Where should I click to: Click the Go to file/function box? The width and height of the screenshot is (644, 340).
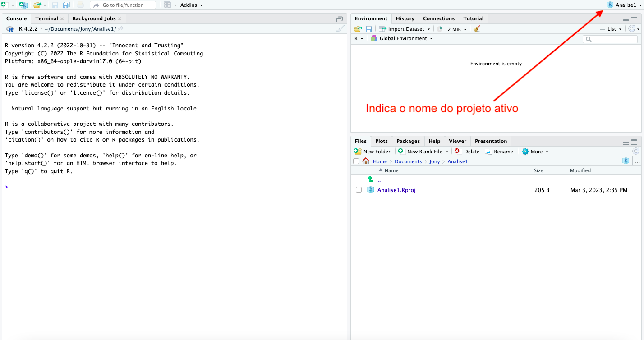coord(123,5)
